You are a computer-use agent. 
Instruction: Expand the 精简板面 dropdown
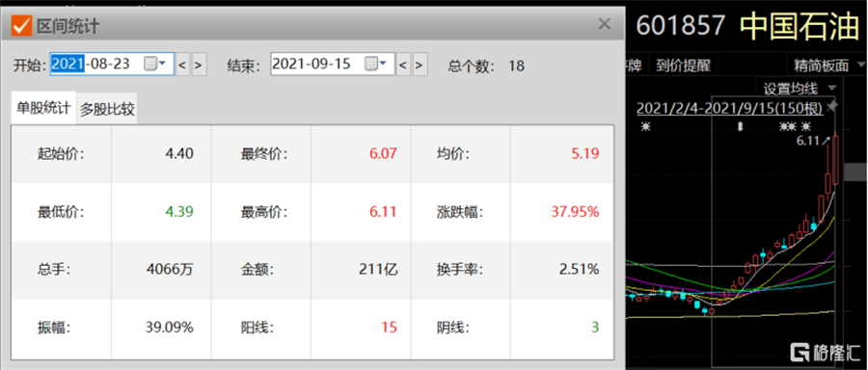(x=862, y=66)
